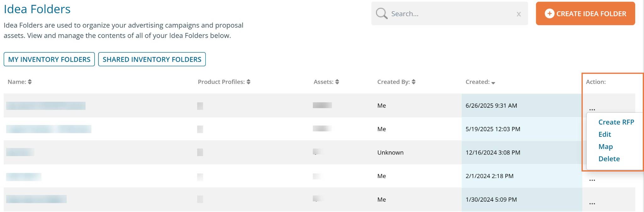Choose Delete in the action menu

click(609, 159)
